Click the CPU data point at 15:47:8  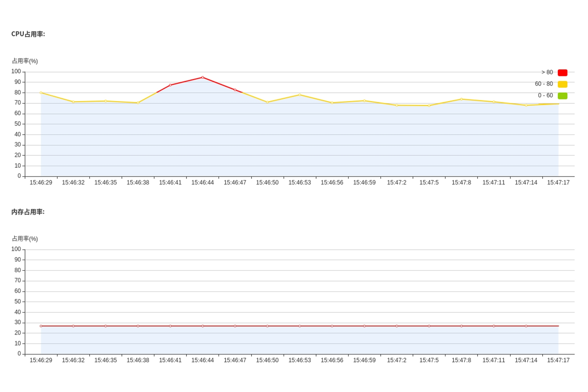461,99
